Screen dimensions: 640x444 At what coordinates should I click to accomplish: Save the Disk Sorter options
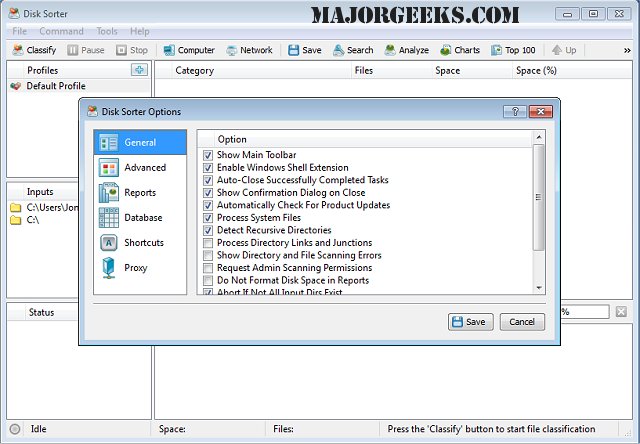click(469, 322)
